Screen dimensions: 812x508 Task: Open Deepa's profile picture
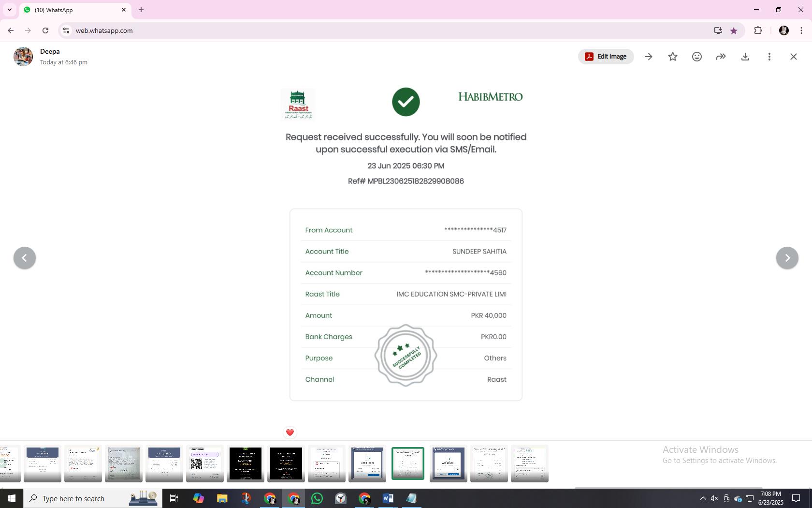click(x=23, y=57)
